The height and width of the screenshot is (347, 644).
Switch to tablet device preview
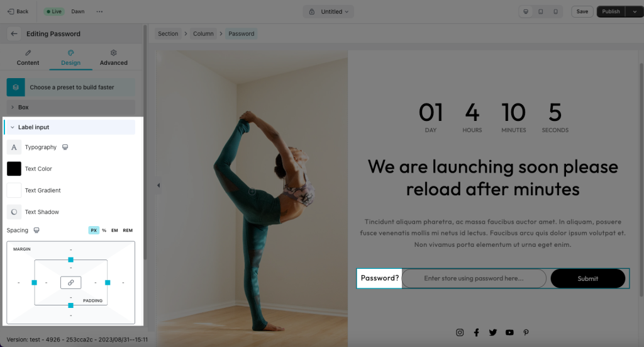(540, 11)
